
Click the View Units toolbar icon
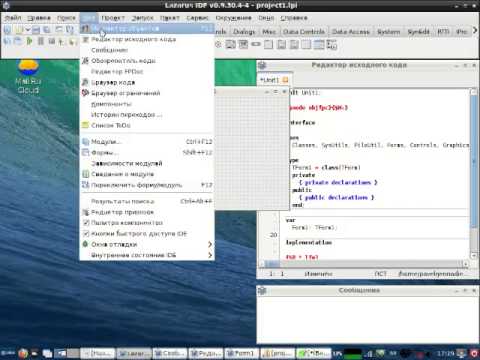(x=7, y=41)
